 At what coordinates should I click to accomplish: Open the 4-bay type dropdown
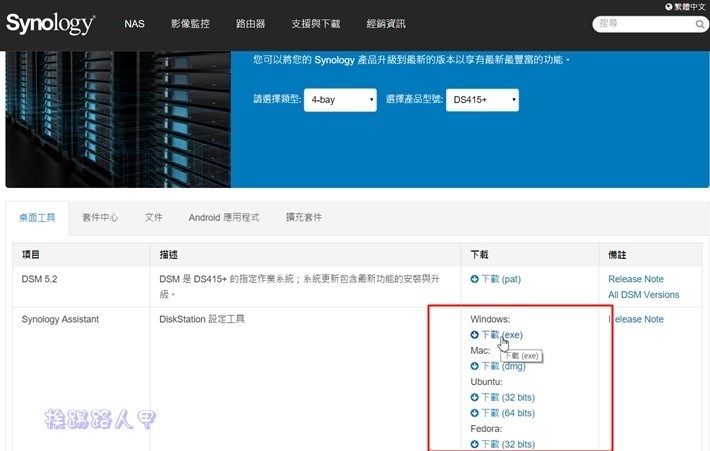pos(340,100)
